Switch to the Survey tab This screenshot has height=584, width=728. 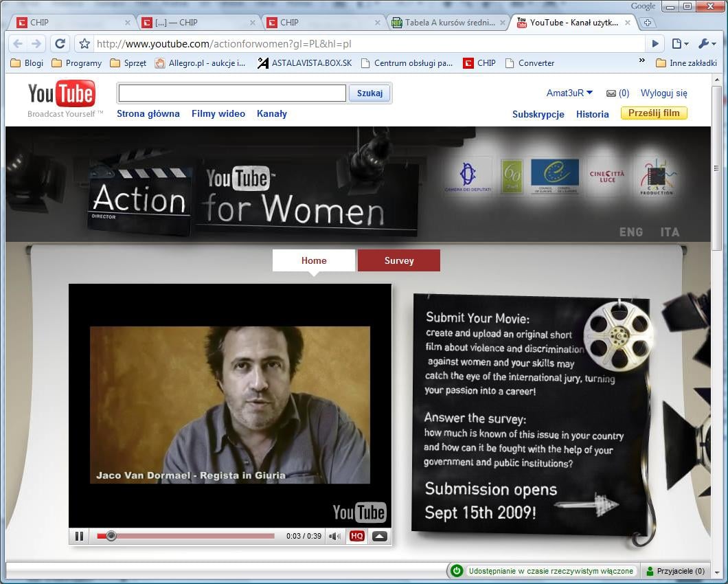tap(399, 260)
